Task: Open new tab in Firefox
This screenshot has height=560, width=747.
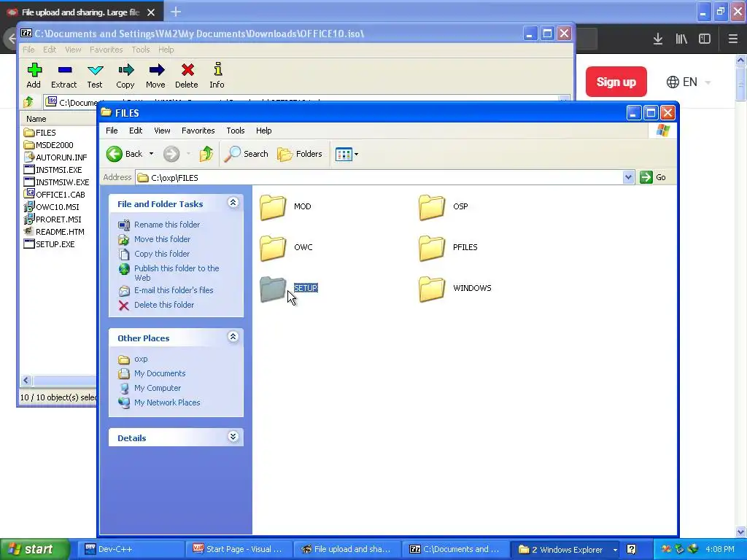Action: [x=176, y=12]
